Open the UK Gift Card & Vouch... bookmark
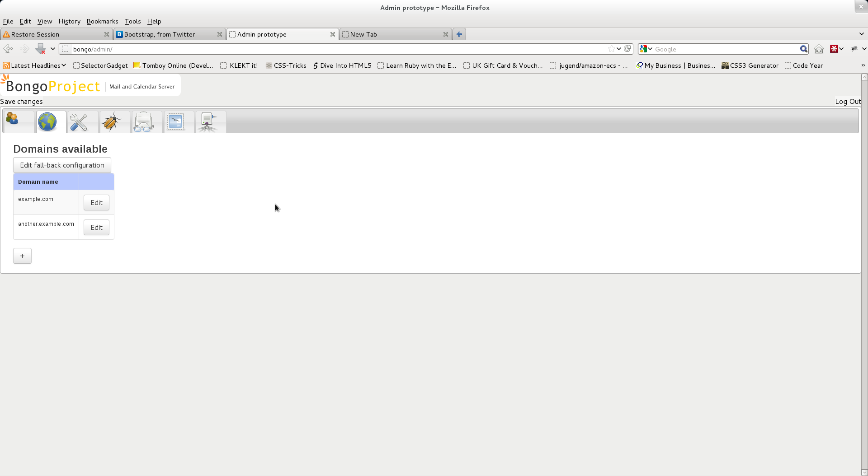 tap(503, 65)
